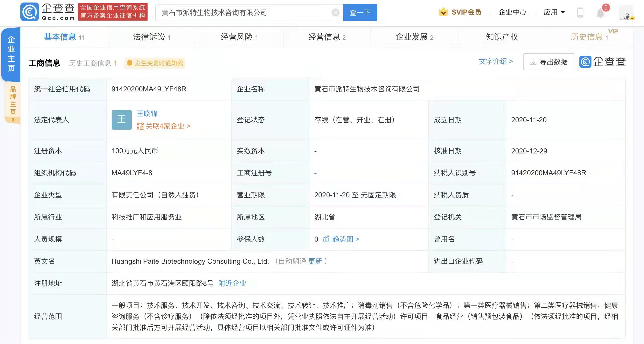Click the 核准日期 value 2020-12-29

[529, 151]
